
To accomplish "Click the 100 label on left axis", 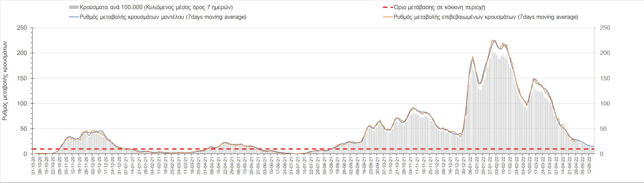I will pos(22,104).
